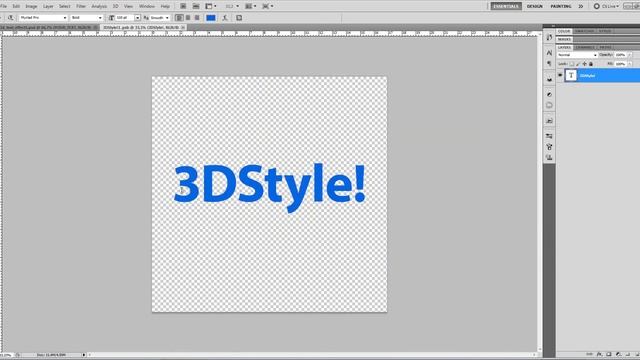The image size is (640, 360).
Task: Click the layer Opacity value field
Action: (x=621, y=55)
